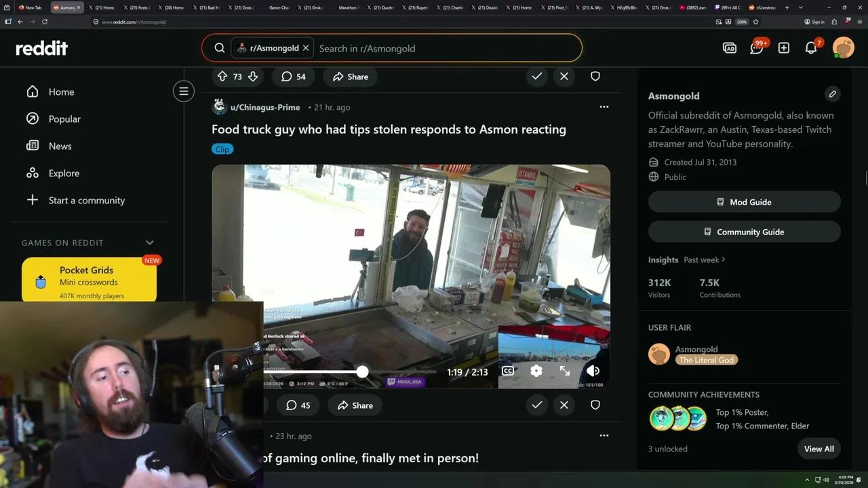Click browser Sign in button
868x488 pixels.
pos(814,22)
